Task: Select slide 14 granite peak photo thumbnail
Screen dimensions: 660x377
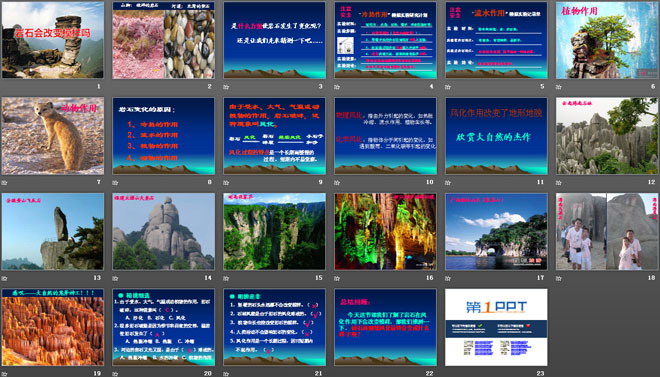Action: 164,231
